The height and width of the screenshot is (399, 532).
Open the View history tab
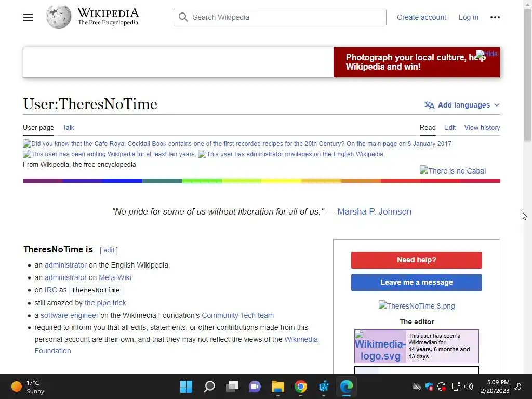[482, 128]
